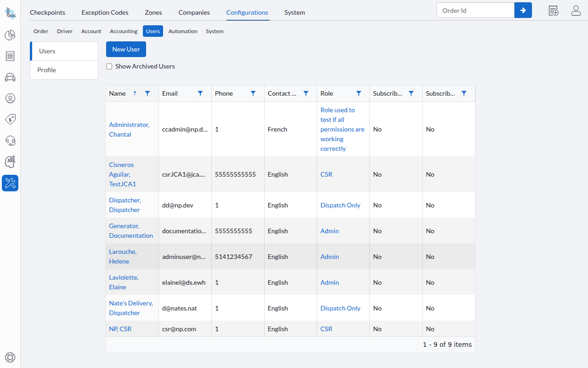The width and height of the screenshot is (588, 368).
Task: Open Email column filter icon
Action: tap(200, 93)
